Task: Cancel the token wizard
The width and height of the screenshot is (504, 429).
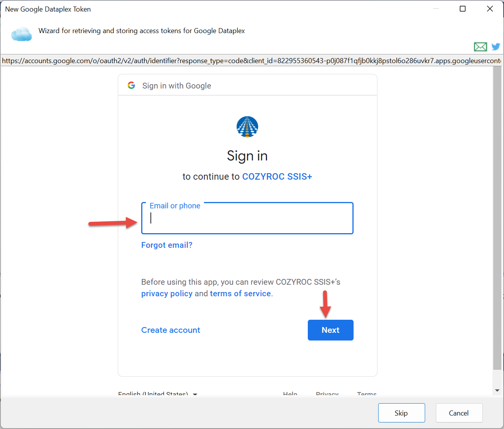Action: 459,413
